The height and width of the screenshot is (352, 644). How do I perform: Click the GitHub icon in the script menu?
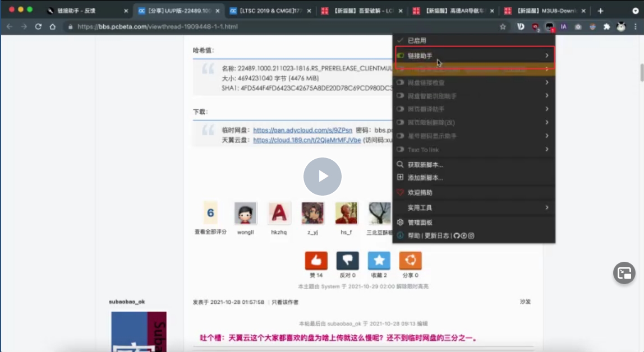tap(456, 236)
